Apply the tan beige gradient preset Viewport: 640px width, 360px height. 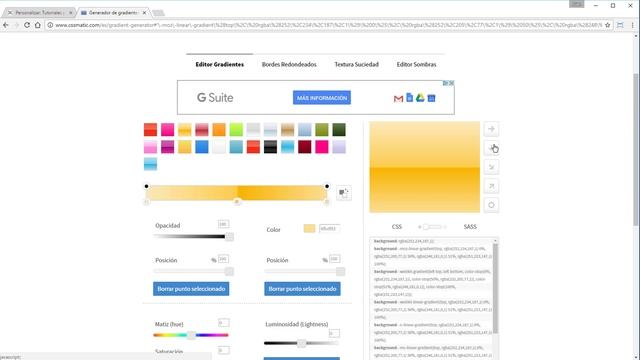coord(287,130)
